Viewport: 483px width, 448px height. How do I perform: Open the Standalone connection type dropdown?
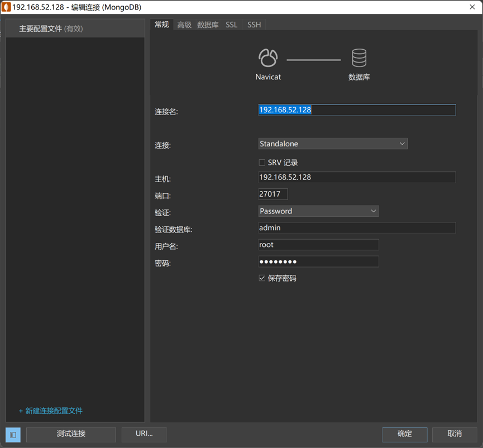pyautogui.click(x=333, y=144)
